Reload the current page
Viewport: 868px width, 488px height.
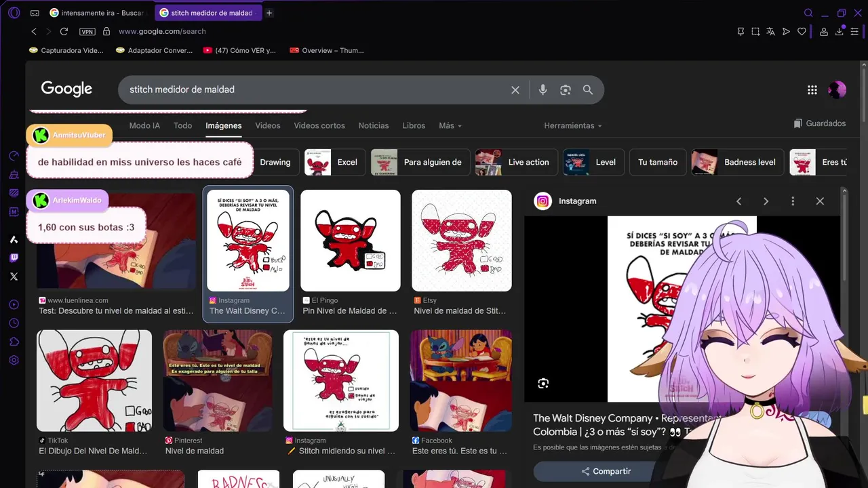(64, 31)
